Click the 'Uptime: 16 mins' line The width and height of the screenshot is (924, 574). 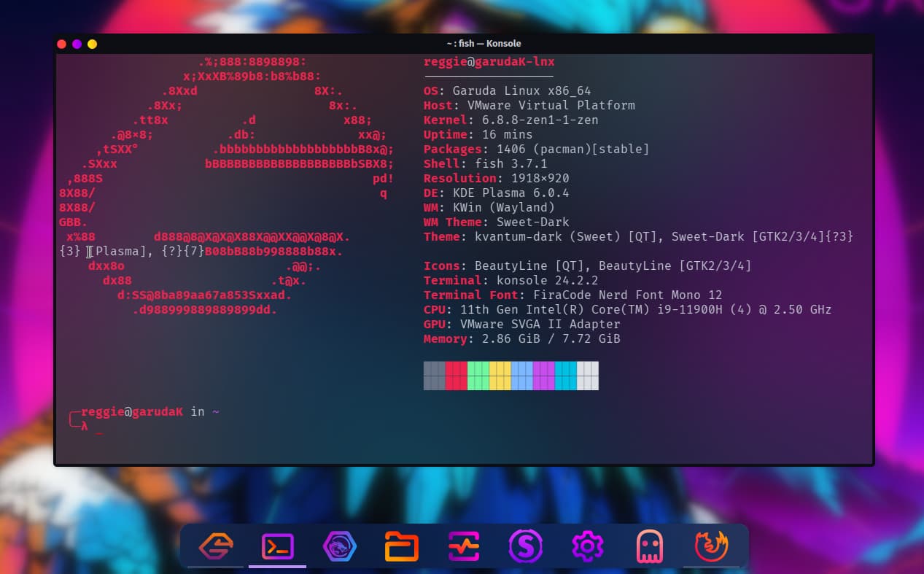[x=478, y=135]
